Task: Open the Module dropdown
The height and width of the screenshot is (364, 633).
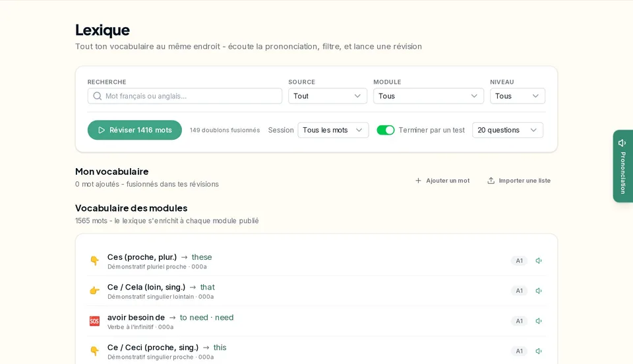Action: point(429,96)
